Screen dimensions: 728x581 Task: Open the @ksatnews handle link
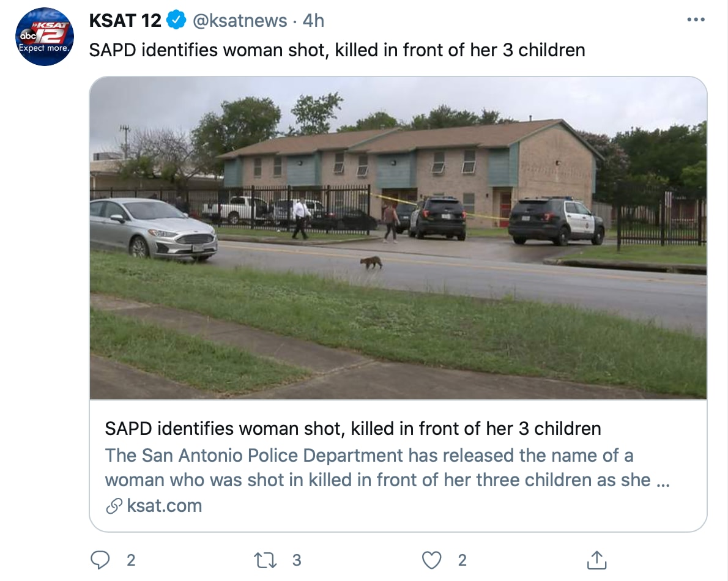tap(240, 21)
